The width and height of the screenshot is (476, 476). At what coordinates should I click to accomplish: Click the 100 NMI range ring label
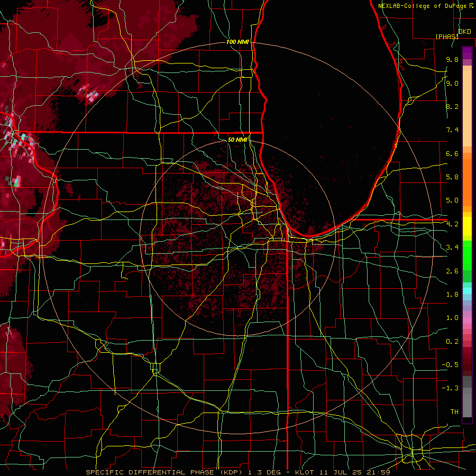[x=237, y=42]
